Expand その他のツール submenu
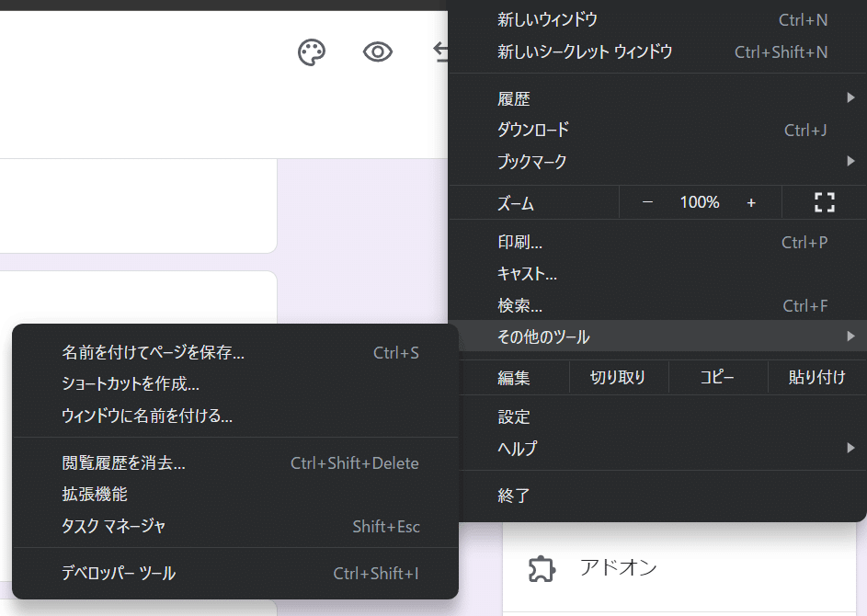The image size is (867, 616). pyautogui.click(x=656, y=337)
